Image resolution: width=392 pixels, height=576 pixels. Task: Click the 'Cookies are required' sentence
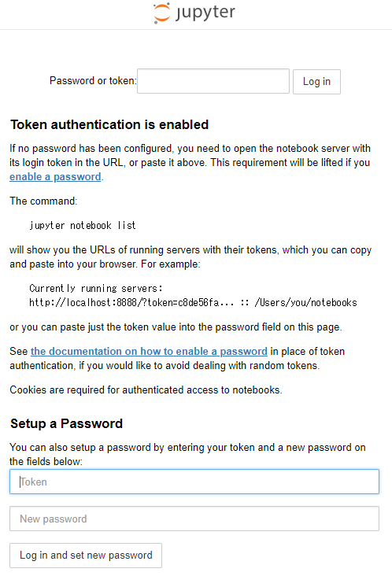coord(146,390)
